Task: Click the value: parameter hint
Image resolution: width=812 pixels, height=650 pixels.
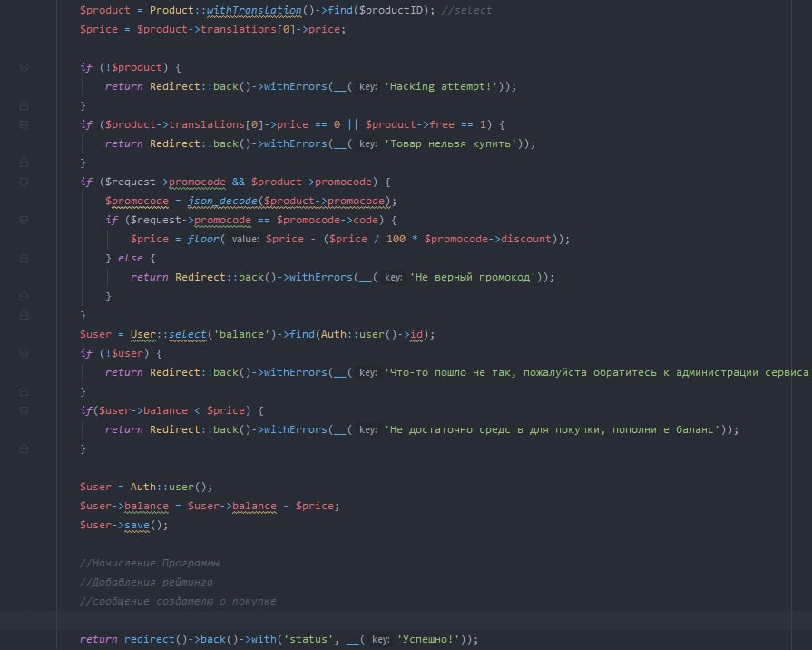Action: 246,240
